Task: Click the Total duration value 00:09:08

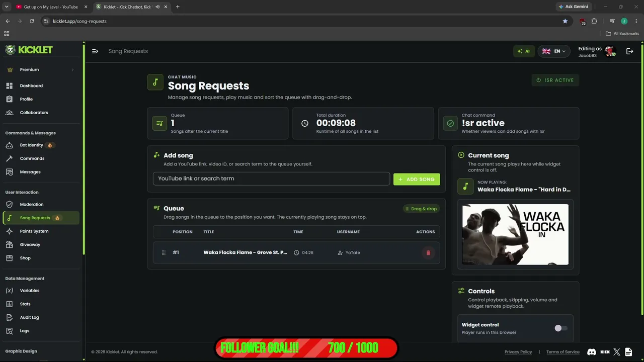Action: [x=336, y=123]
